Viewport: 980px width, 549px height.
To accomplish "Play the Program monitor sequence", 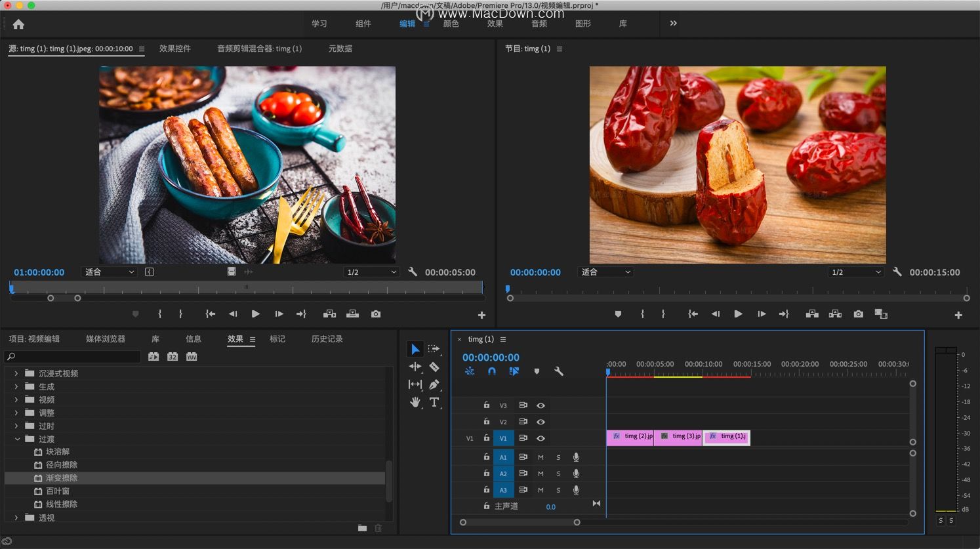I will click(x=738, y=314).
